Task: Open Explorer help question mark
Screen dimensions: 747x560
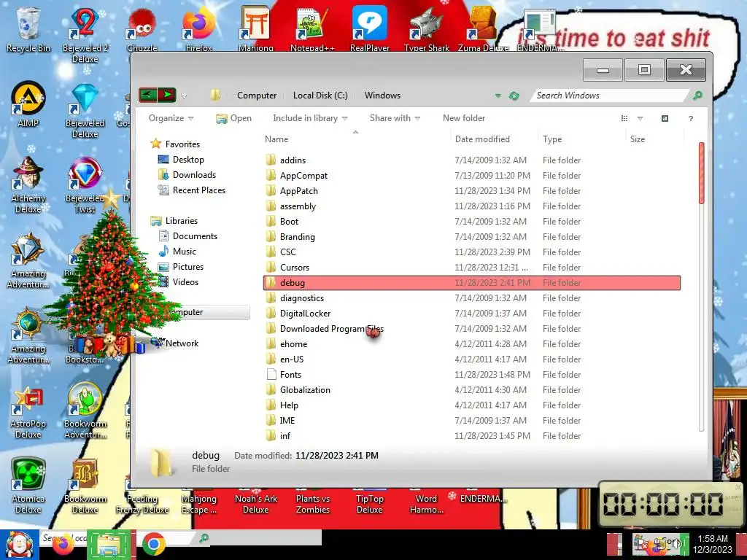Action: click(x=691, y=118)
